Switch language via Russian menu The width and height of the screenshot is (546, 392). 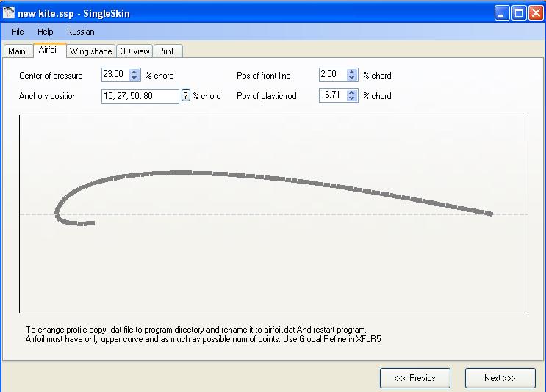click(x=80, y=32)
